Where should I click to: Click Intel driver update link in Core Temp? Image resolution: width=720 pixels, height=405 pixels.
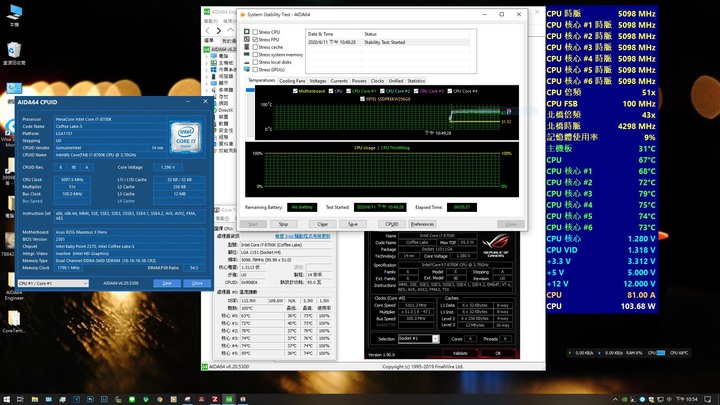coord(303,236)
